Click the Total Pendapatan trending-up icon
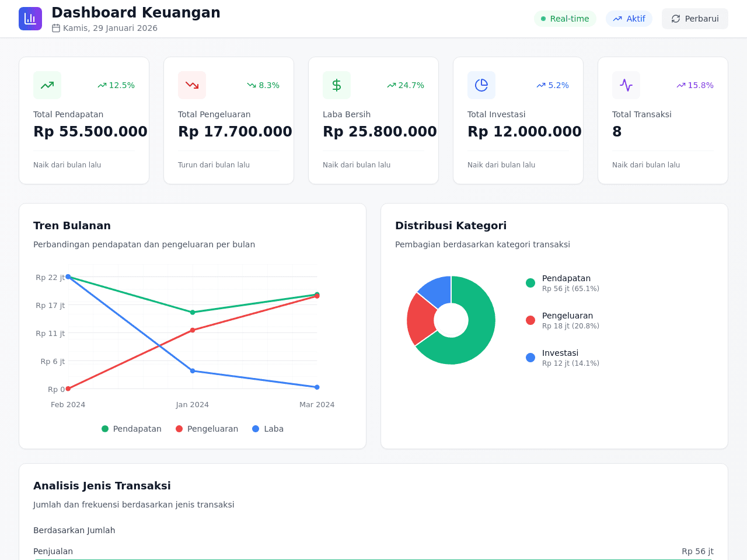747x560 pixels. (x=47, y=85)
